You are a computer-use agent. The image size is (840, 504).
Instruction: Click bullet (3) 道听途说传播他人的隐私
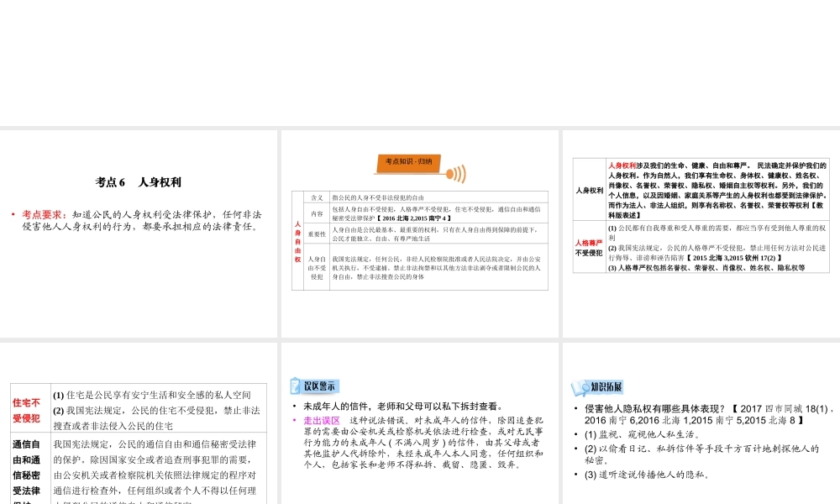coord(647,475)
